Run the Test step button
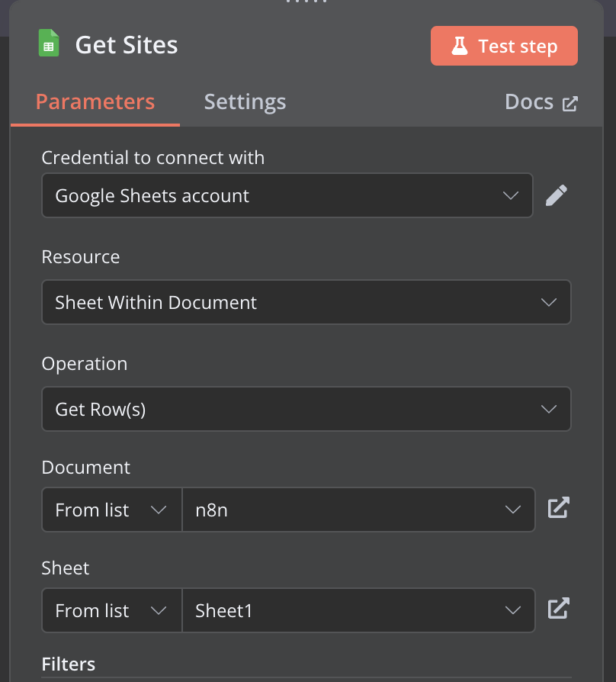 [504, 46]
